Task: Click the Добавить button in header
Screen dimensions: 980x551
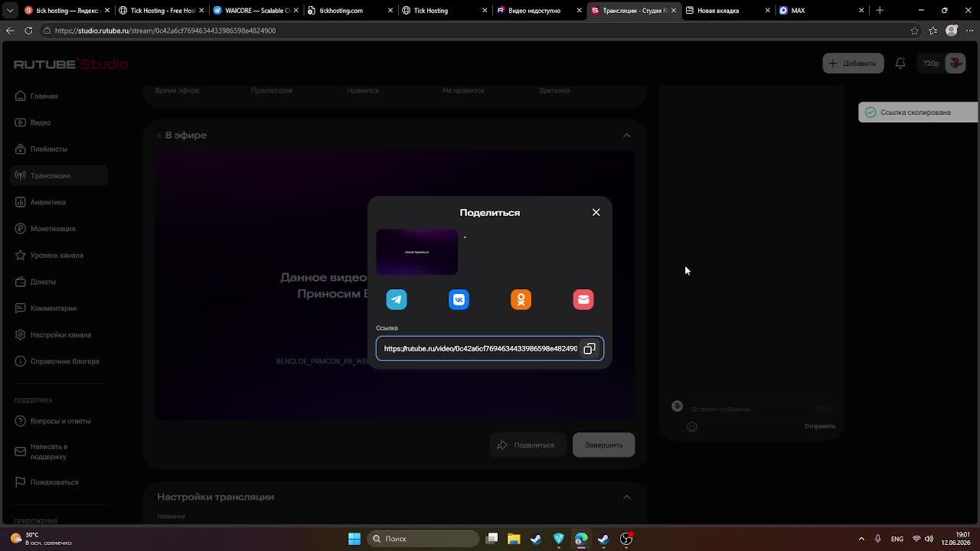Action: (853, 64)
